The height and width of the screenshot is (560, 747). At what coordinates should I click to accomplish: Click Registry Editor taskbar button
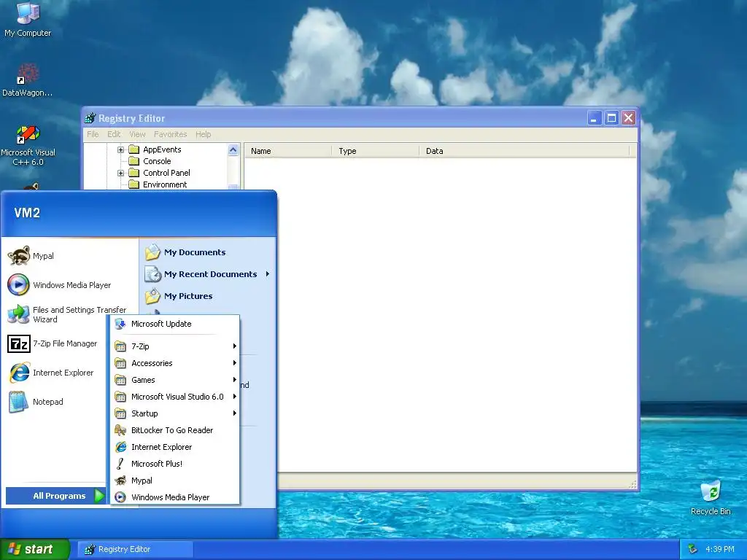click(135, 549)
